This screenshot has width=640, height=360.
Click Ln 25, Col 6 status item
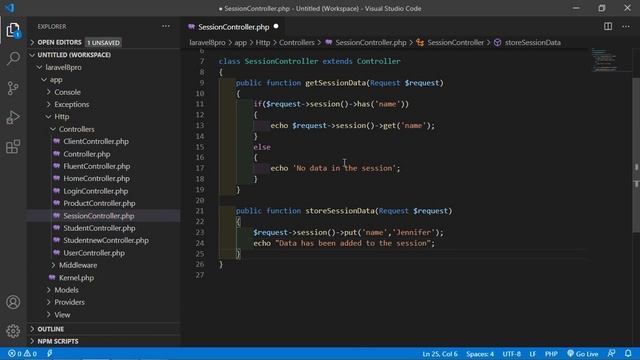pyautogui.click(x=440, y=354)
